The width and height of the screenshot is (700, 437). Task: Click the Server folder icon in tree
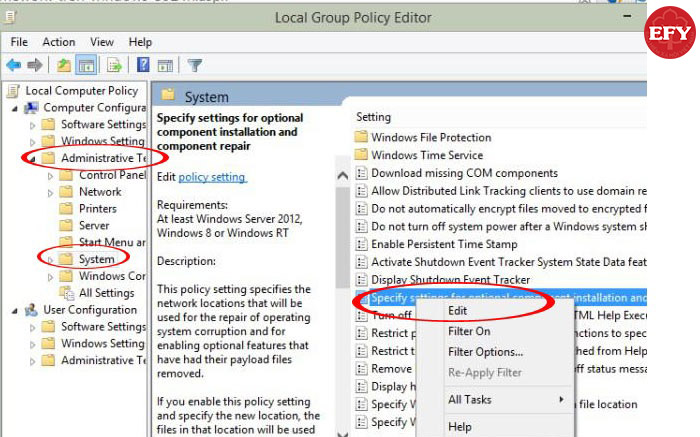[66, 225]
